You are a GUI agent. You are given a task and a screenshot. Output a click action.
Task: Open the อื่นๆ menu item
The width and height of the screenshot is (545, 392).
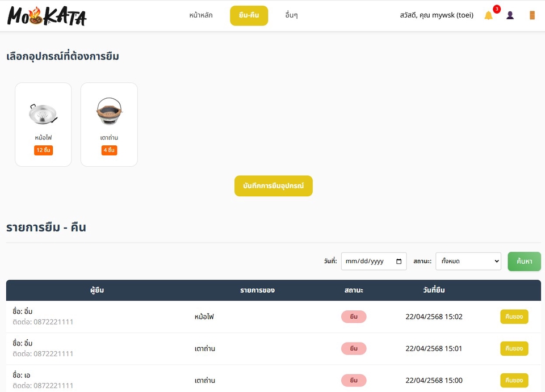(291, 15)
